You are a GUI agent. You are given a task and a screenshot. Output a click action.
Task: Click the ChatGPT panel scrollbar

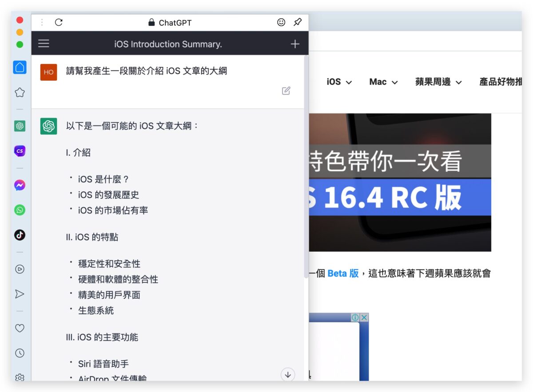[x=306, y=166]
